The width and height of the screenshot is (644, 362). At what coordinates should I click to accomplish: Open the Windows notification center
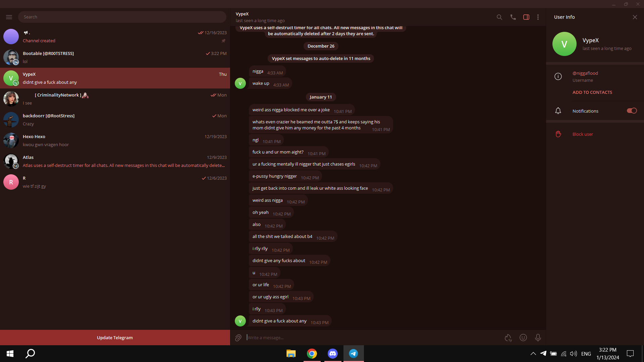coord(630,354)
